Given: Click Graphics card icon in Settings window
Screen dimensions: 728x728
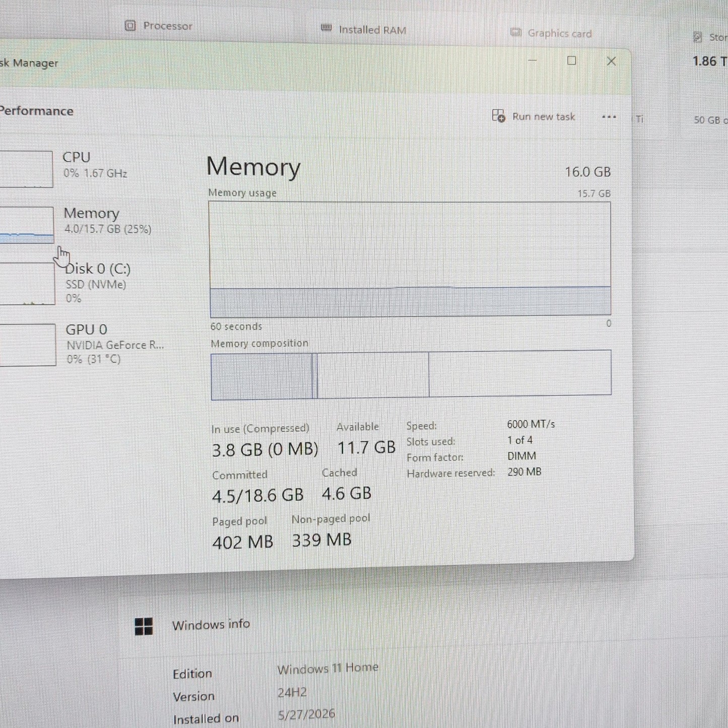Looking at the screenshot, I should pos(515,32).
